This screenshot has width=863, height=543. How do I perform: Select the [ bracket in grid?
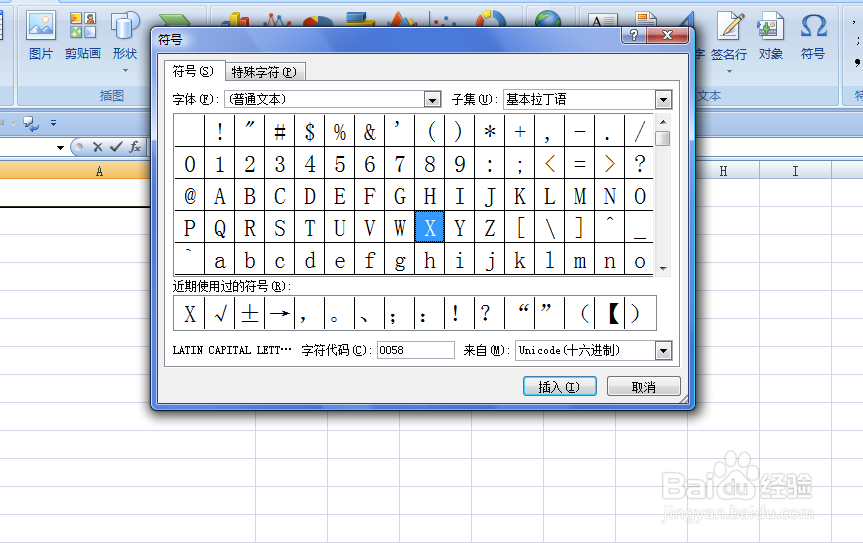[x=520, y=227]
